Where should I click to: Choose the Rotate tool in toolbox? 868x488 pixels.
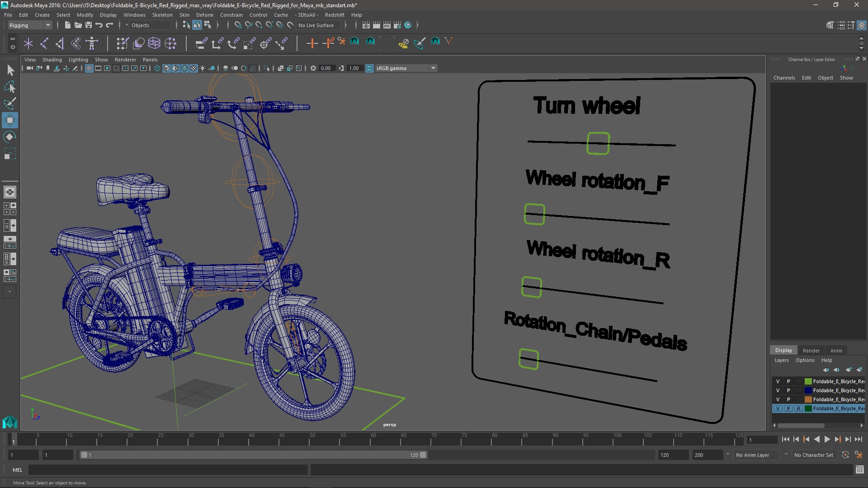[10, 137]
